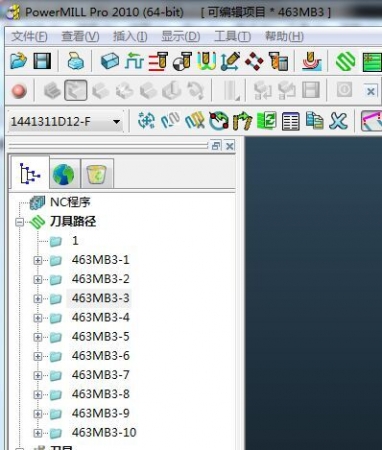The image size is (382, 450).
Task: Click the Print icon
Action: pos(76,61)
